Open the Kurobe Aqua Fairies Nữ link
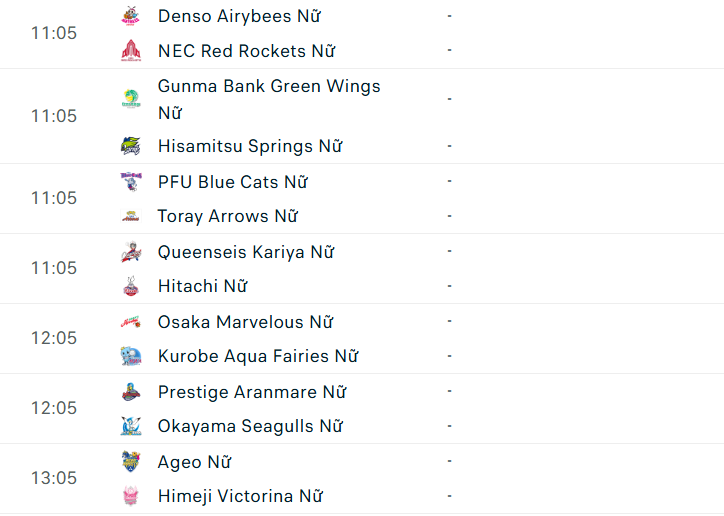 point(258,356)
